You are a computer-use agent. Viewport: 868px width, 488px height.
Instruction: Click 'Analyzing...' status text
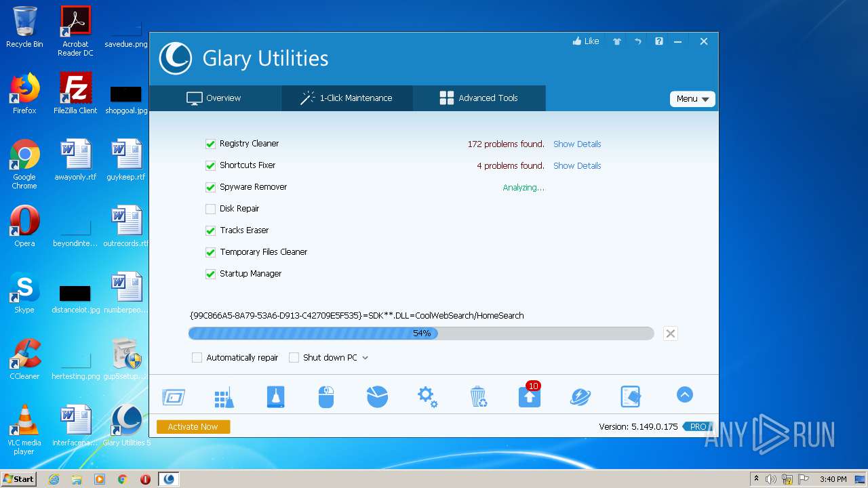coord(524,187)
